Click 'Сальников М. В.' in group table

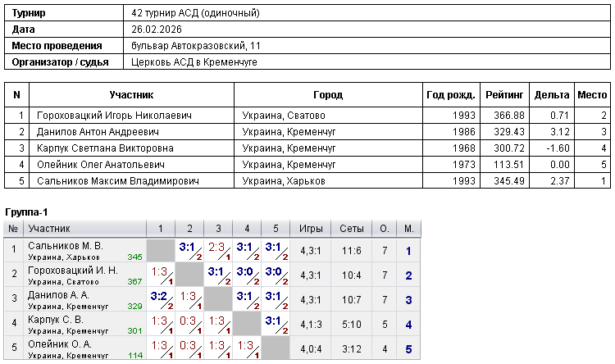(66, 246)
